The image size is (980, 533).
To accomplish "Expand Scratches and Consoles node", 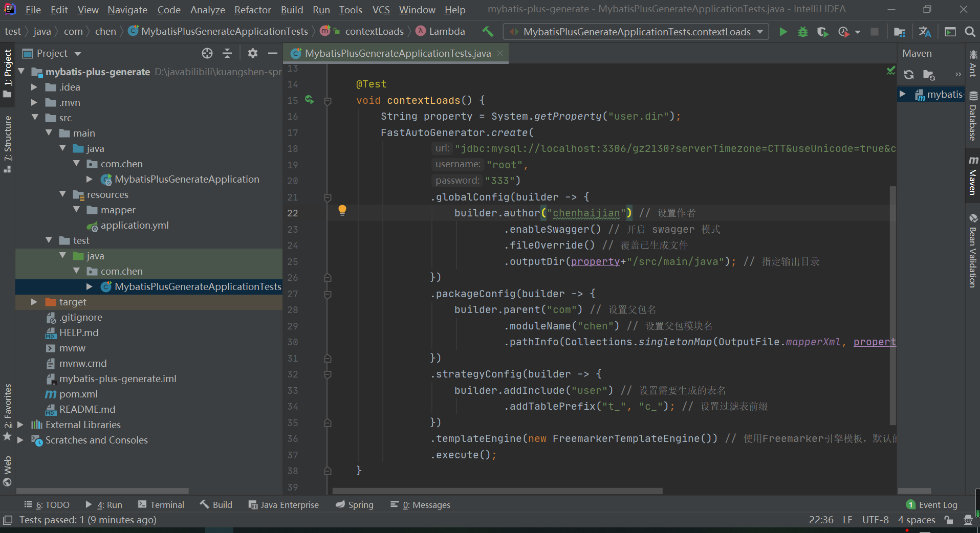I will [20, 440].
